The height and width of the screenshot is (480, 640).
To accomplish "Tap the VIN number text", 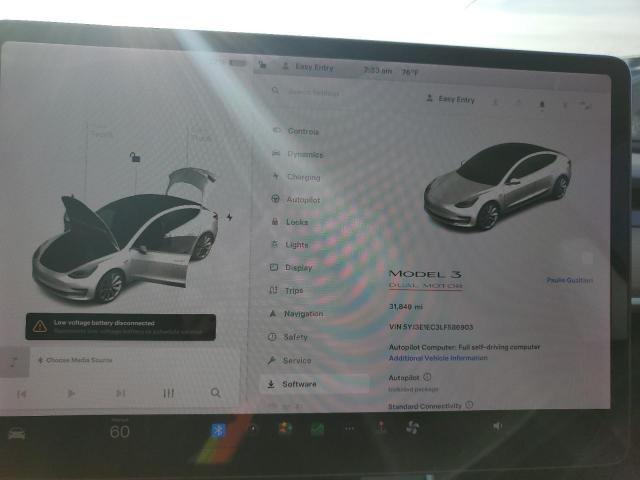I will [431, 327].
